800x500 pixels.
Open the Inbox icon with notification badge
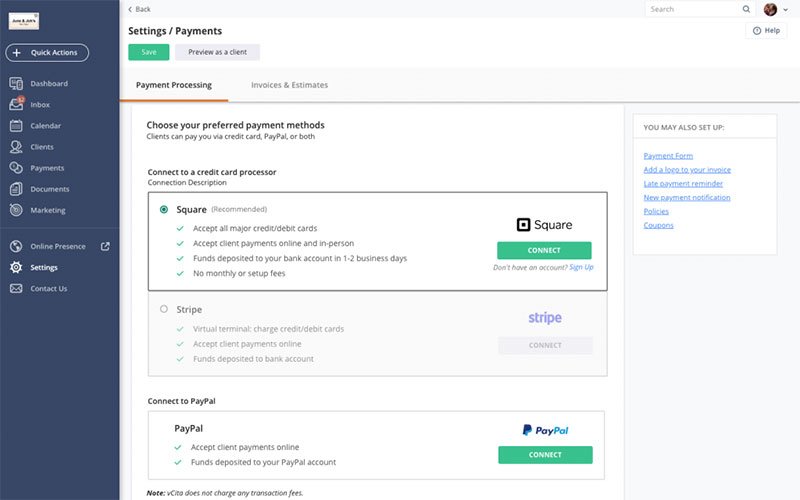[16, 104]
